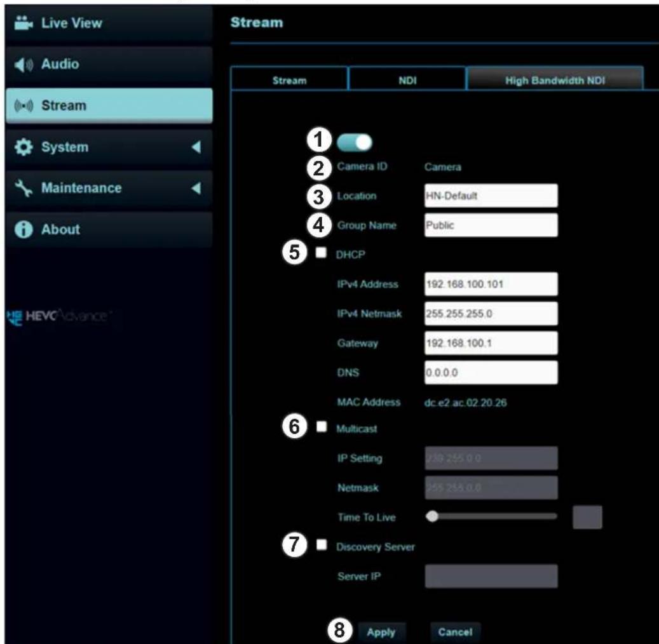This screenshot has width=659, height=644.
Task: Click the Stream broadcast icon in sidebar
Action: 24,105
